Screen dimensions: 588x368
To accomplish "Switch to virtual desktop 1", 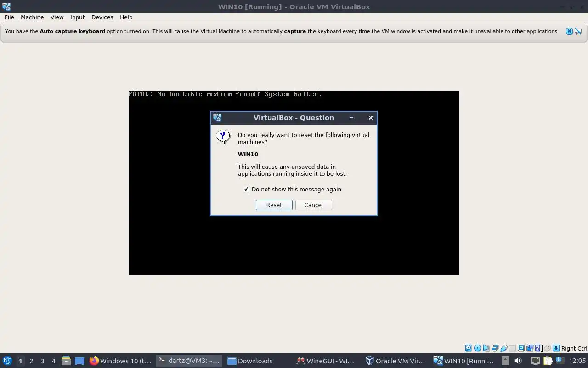I will pos(20,361).
